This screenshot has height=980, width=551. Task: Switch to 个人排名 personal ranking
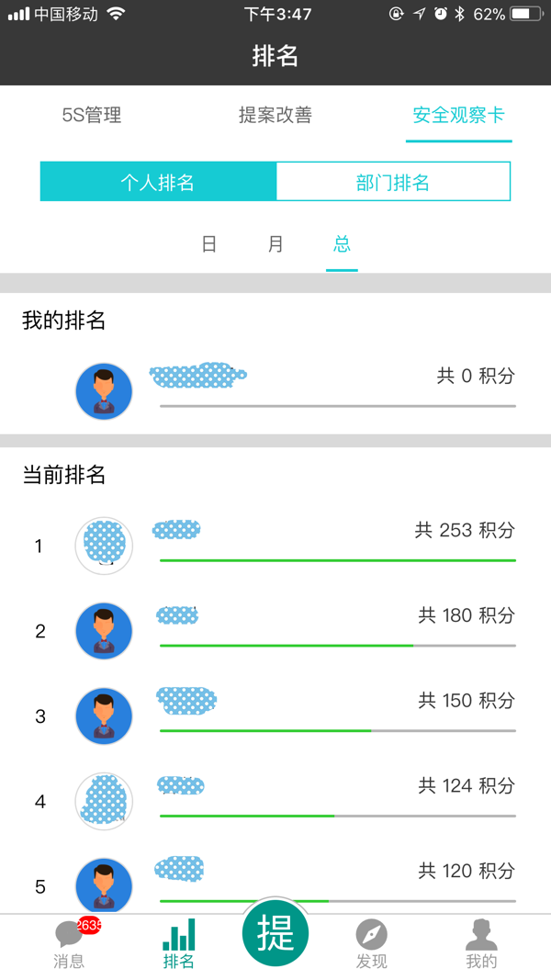[158, 182]
